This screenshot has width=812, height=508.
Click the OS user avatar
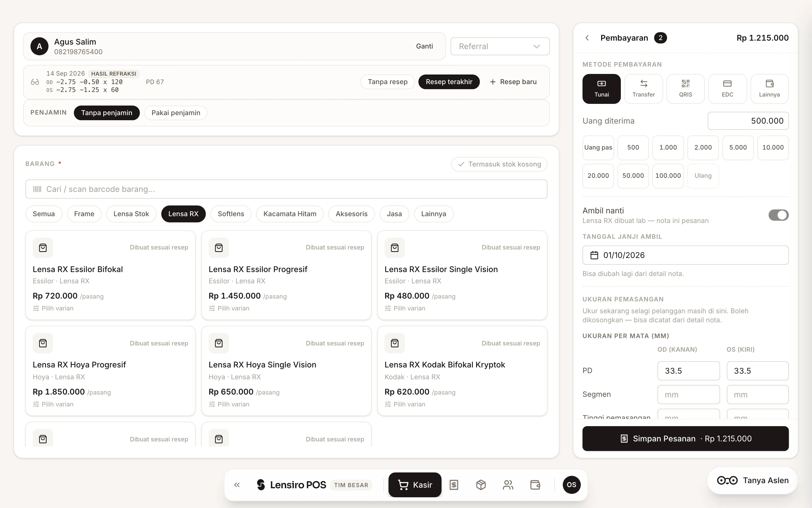[x=572, y=485]
